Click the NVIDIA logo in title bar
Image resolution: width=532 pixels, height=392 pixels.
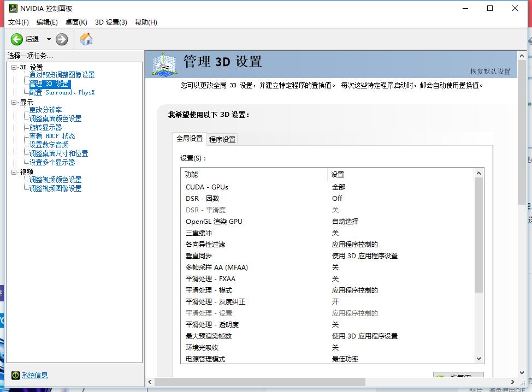pyautogui.click(x=13, y=8)
